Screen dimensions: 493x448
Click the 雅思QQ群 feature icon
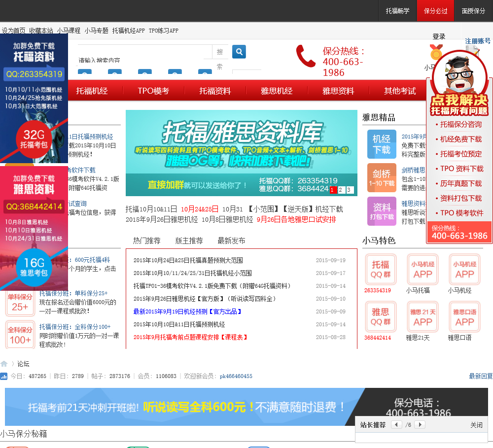tap(381, 316)
